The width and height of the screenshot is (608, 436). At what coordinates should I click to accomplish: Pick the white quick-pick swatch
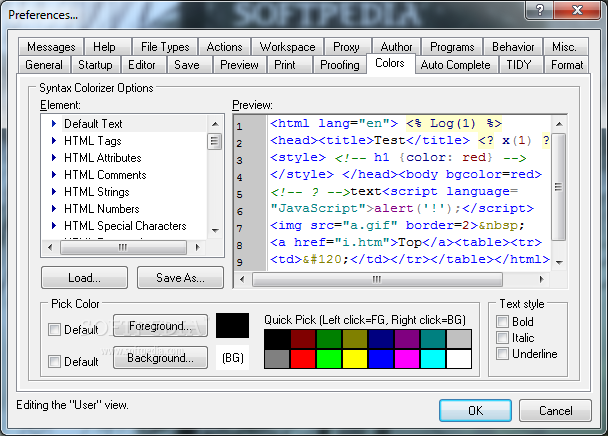[459, 359]
